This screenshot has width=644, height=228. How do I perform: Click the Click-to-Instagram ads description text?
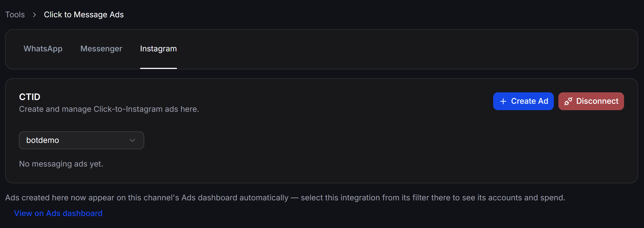[109, 109]
